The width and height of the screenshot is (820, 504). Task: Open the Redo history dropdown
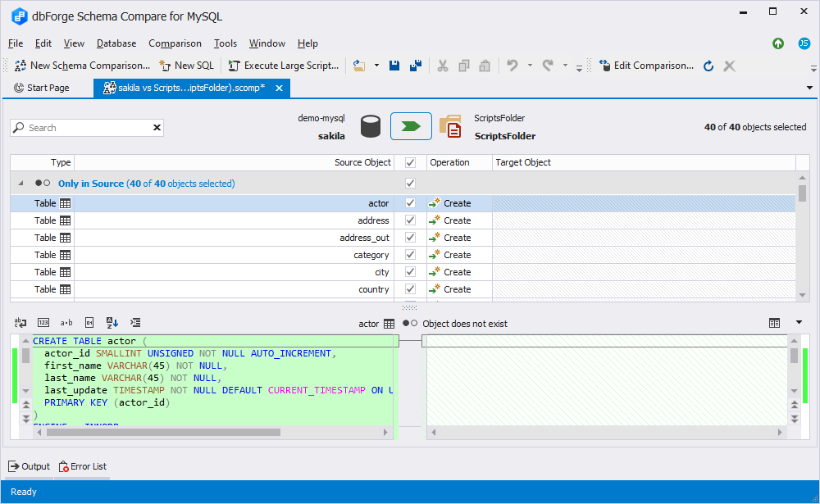point(565,66)
